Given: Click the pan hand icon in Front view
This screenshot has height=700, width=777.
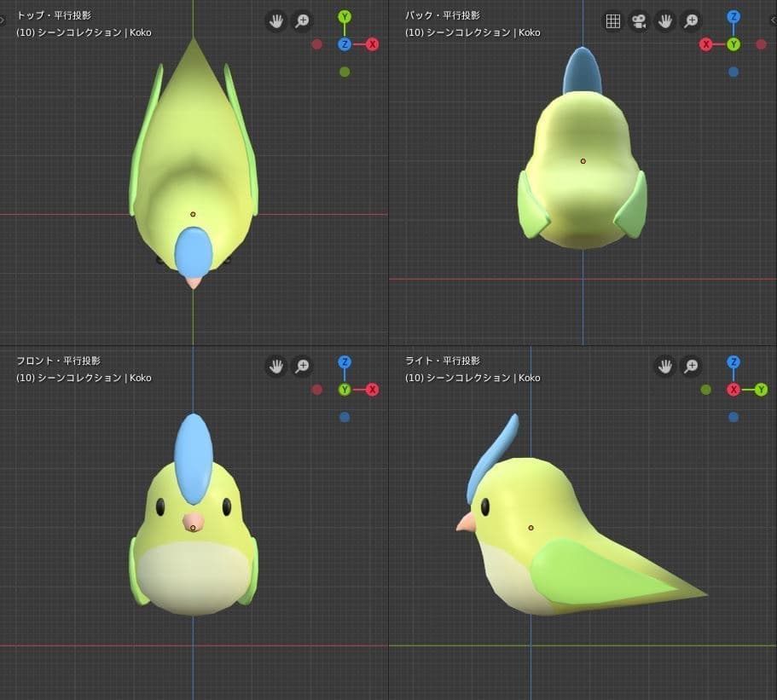Looking at the screenshot, I should click(x=275, y=367).
